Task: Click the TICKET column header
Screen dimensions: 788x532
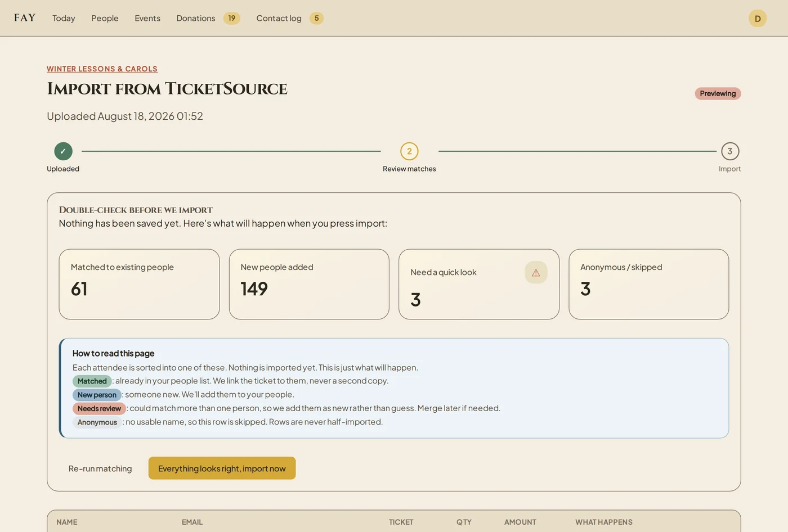Action: click(x=401, y=522)
